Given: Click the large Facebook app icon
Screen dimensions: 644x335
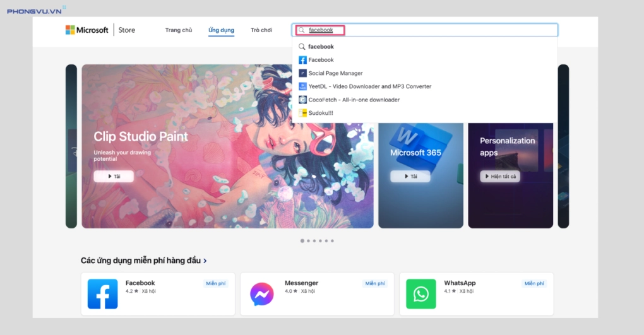Looking at the screenshot, I should click(103, 294).
